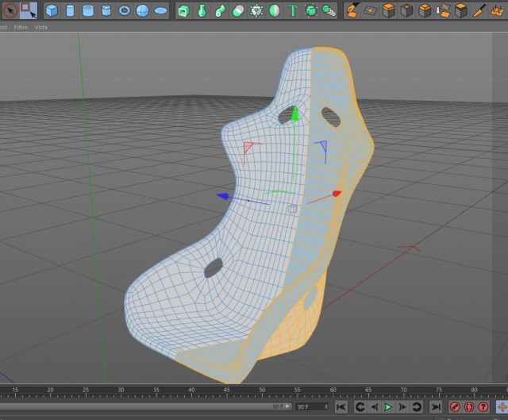Select the Rectangle Selection tool
The width and height of the screenshot is (508, 420).
coord(29,10)
